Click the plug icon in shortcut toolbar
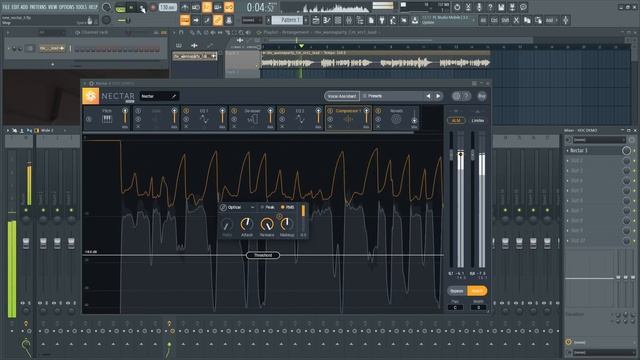Image resolution: width=640 pixels, height=360 pixels. 382,20
